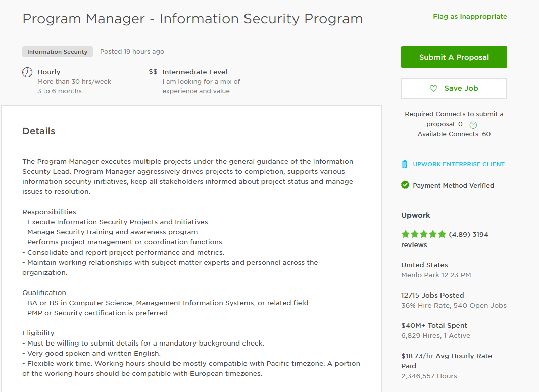Screen dimensions: 539x392
Task: Click the 12715 Jobs Posted statistic
Action: click(432, 296)
